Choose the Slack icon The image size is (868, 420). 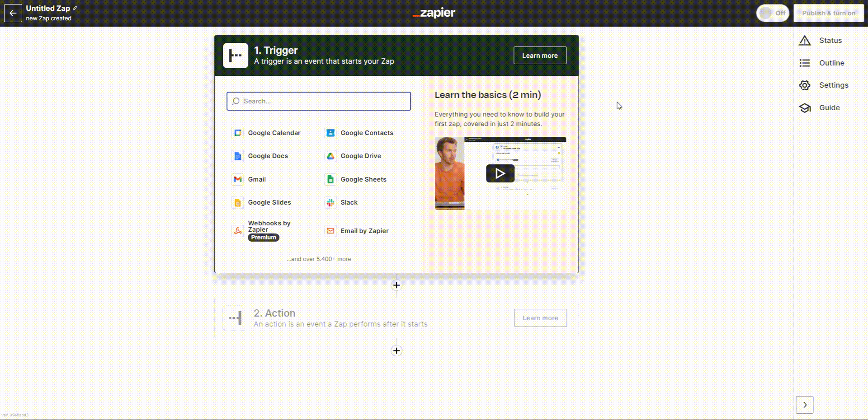point(330,202)
